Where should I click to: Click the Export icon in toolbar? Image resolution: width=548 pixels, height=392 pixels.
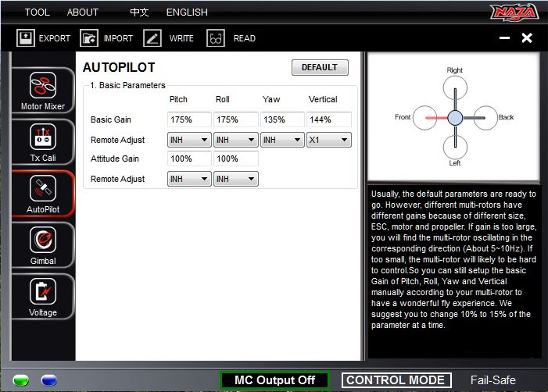pos(26,37)
